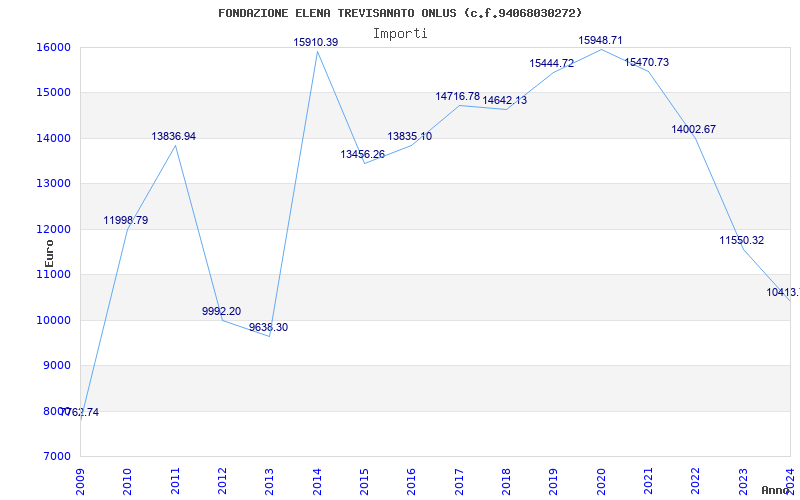Click the y-axis value 16000
This screenshot has height=500, width=800.
[x=53, y=47]
